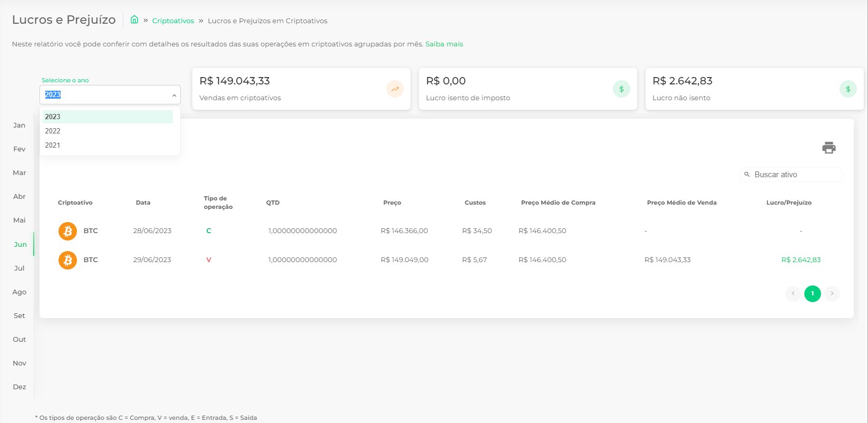Switch to the Dez month tab
868x423 pixels.
(19, 387)
